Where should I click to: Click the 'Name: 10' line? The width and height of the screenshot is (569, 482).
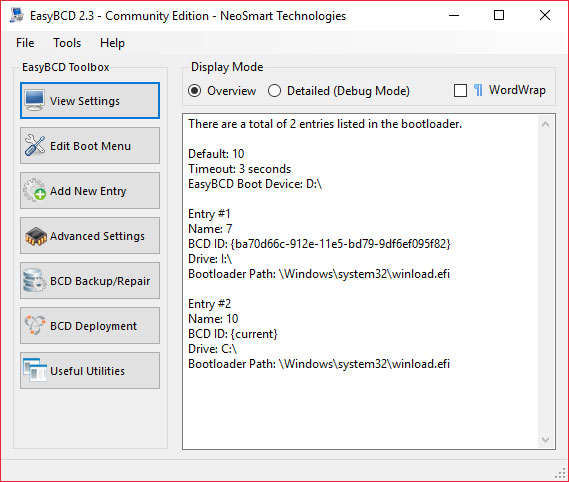[x=213, y=319]
